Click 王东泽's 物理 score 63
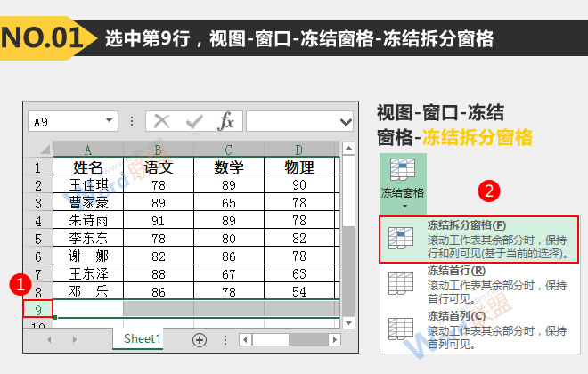The width and height of the screenshot is (588, 374). (x=298, y=274)
